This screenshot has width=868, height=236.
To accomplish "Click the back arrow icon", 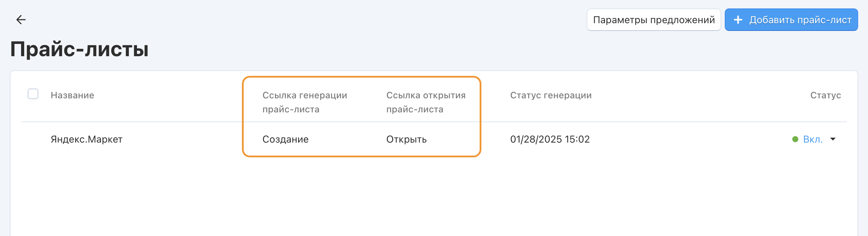I will pyautogui.click(x=21, y=20).
